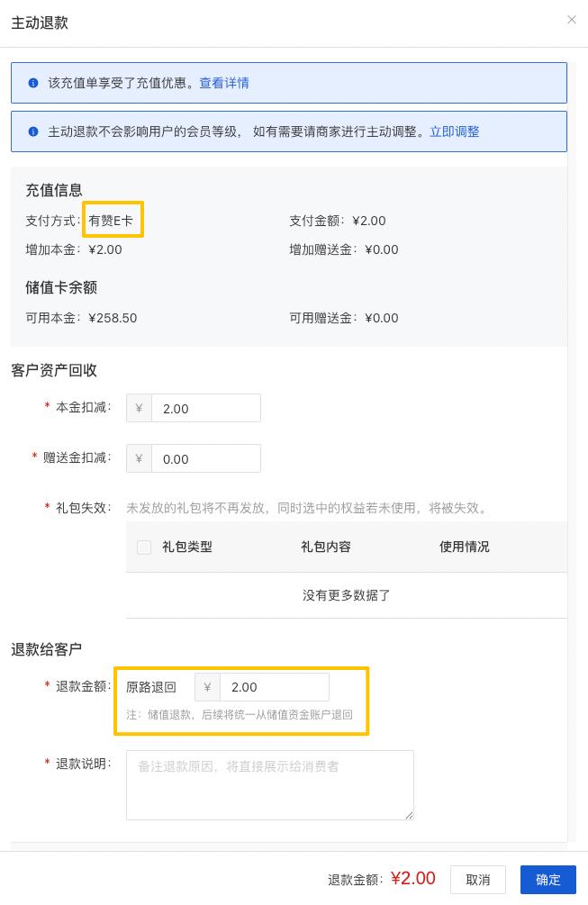Focus the 赠送金扣减 amount field
The image size is (588, 905).
click(x=205, y=458)
